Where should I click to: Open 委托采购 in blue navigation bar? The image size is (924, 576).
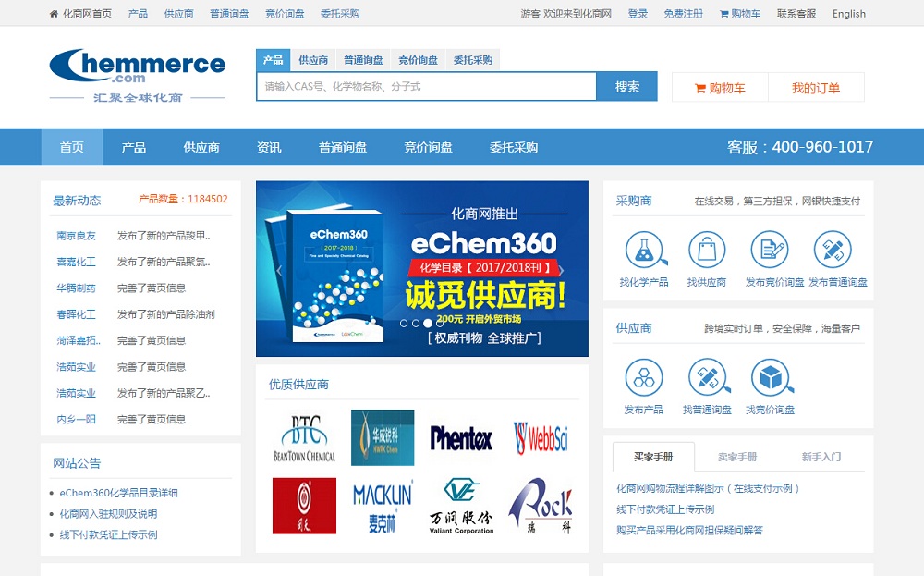(514, 147)
